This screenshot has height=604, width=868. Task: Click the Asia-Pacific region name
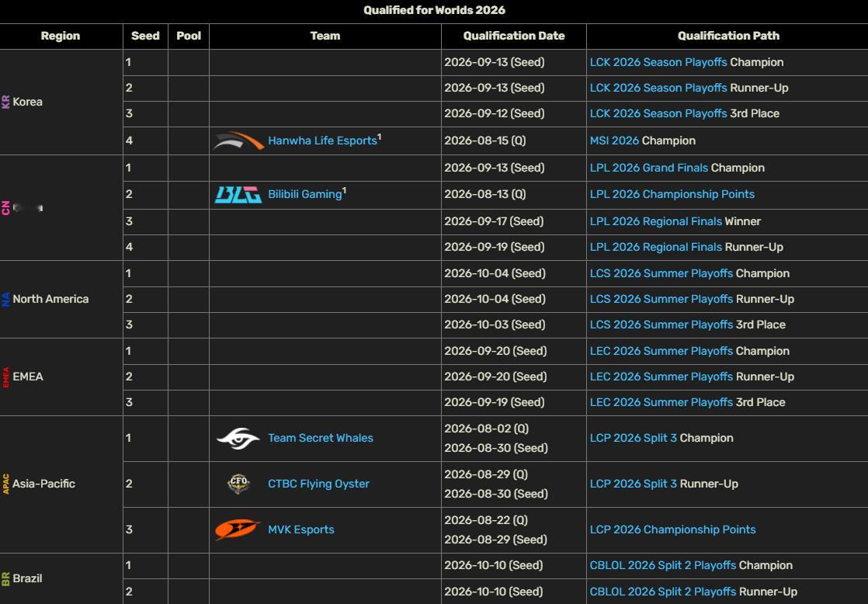(x=43, y=484)
